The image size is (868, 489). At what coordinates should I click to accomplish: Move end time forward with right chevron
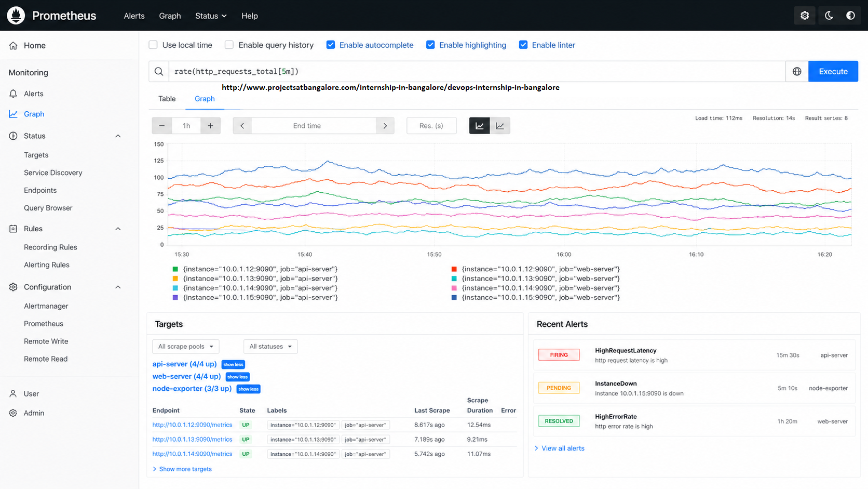(x=385, y=126)
